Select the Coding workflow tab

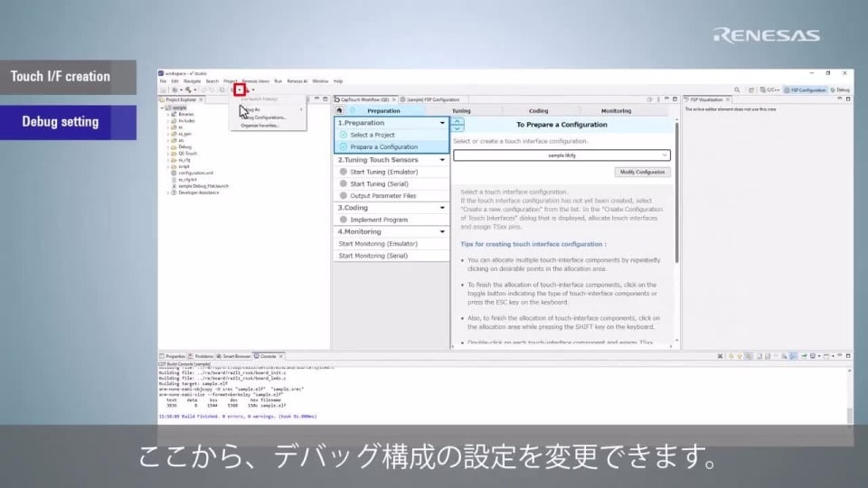pyautogui.click(x=538, y=110)
